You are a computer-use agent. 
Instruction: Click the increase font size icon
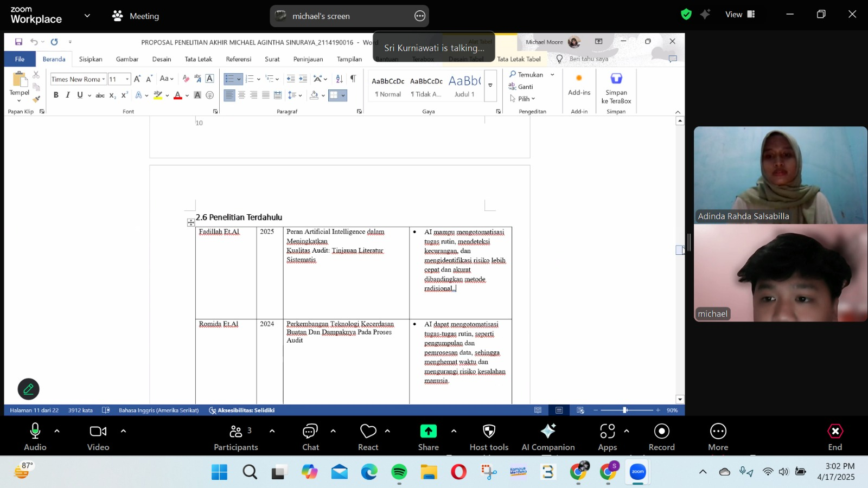137,79
